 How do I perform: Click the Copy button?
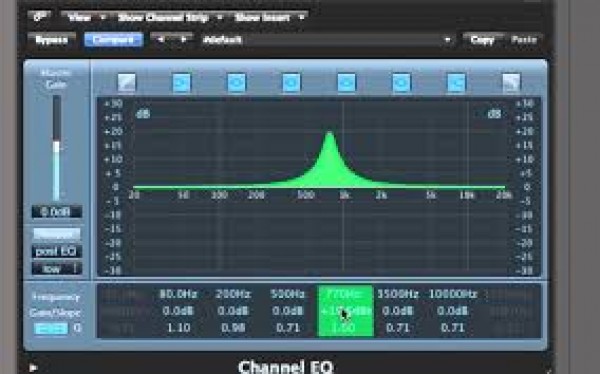coord(482,40)
